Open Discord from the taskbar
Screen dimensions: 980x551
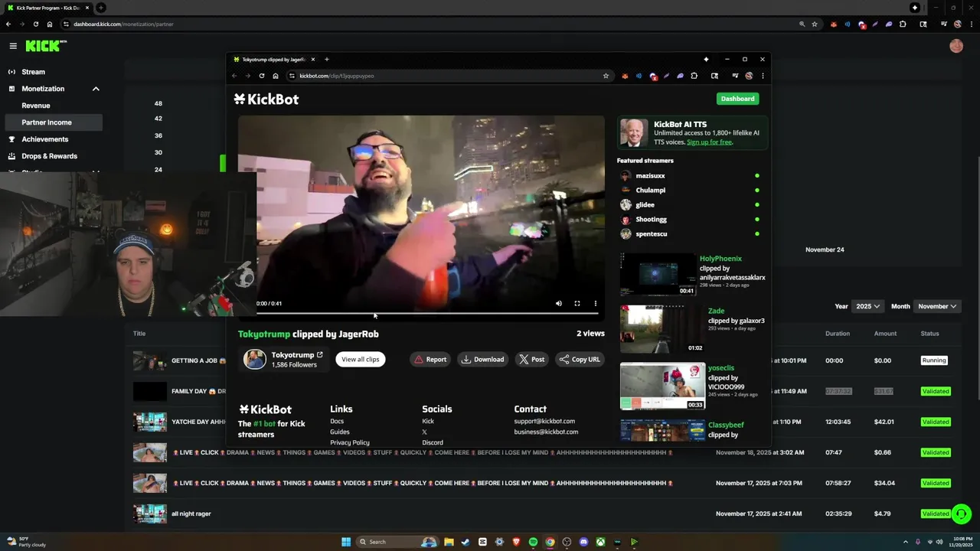583,542
